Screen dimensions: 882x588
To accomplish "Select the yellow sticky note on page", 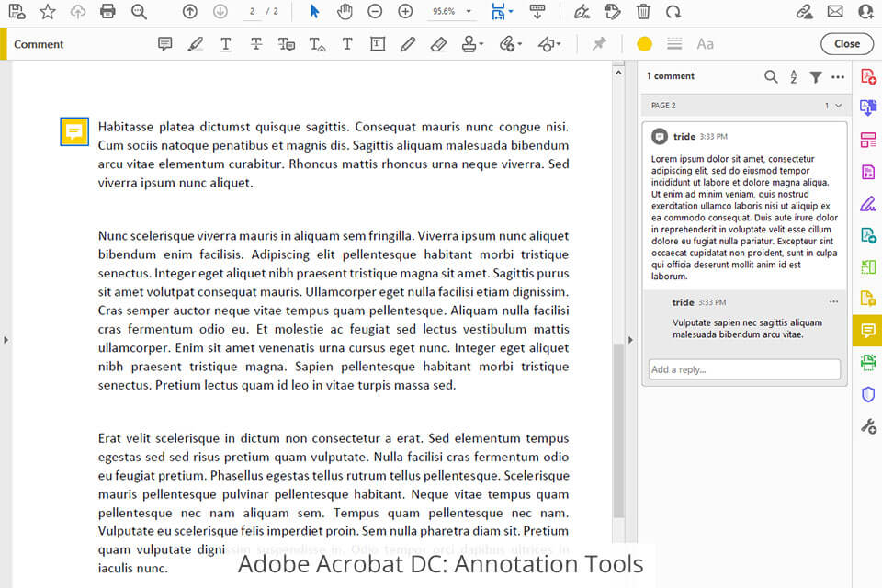I will tap(74, 131).
